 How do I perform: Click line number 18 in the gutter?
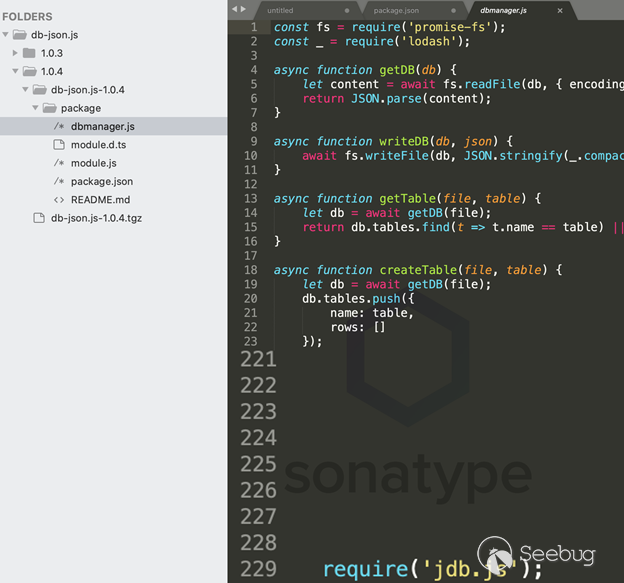(251, 270)
